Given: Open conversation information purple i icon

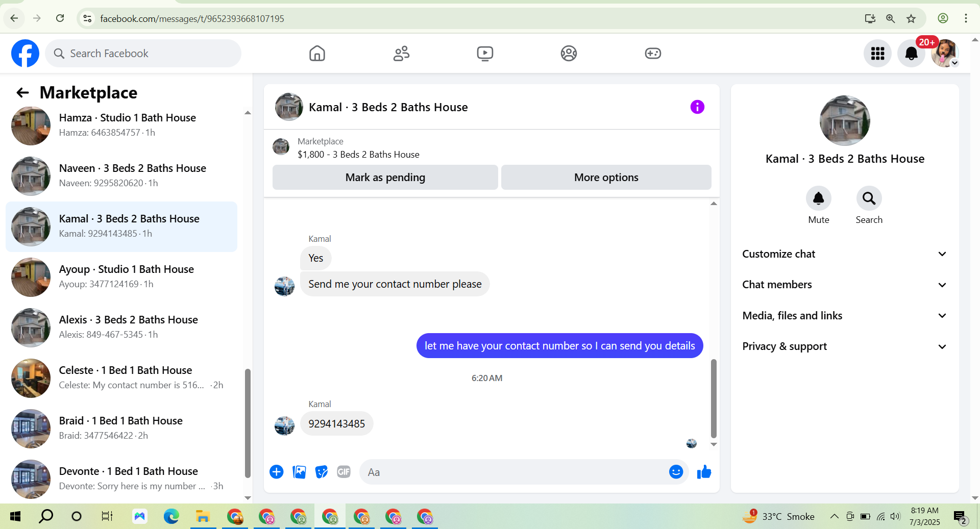Looking at the screenshot, I should (x=697, y=107).
